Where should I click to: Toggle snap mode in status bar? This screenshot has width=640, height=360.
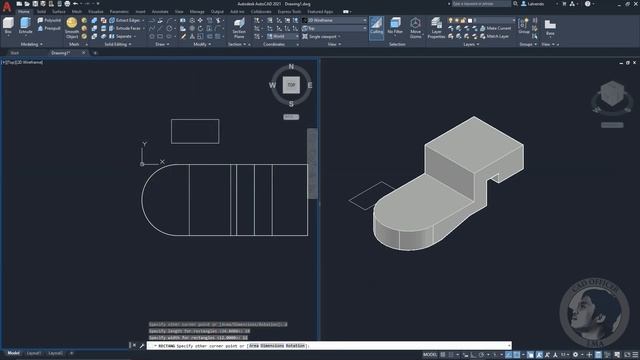451,355
